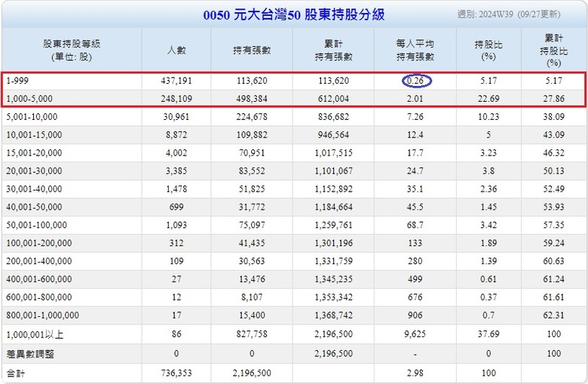Click the 41,435 shares held cell
The width and height of the screenshot is (588, 384).
[x=252, y=243]
